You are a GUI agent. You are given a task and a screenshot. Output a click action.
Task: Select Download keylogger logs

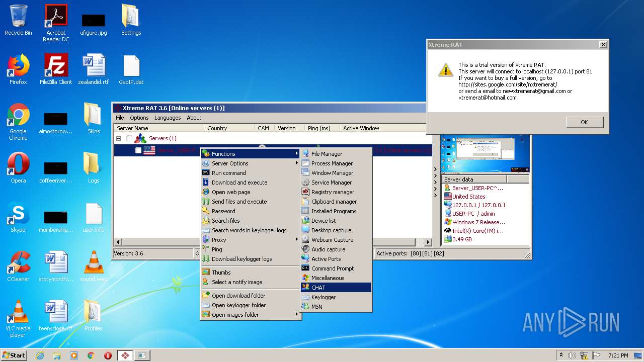pos(251,259)
